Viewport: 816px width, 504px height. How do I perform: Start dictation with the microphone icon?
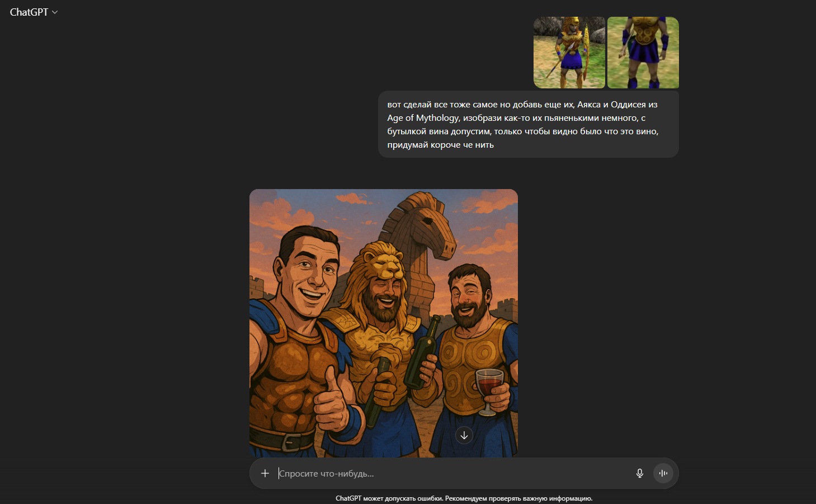[x=640, y=473]
